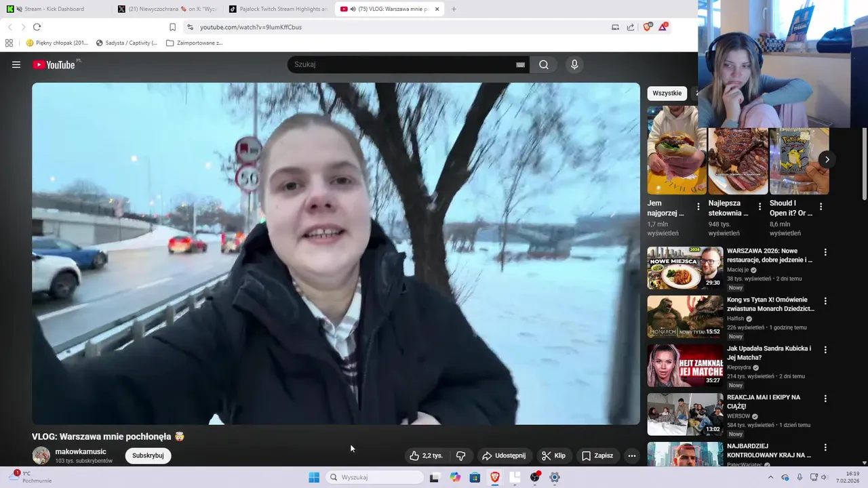The height and width of the screenshot is (488, 868).
Task: Reload the current page
Action: tap(37, 27)
